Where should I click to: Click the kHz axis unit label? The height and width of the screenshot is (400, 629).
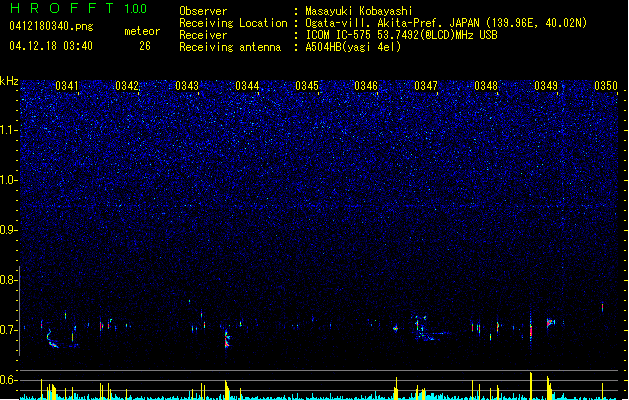pos(9,81)
